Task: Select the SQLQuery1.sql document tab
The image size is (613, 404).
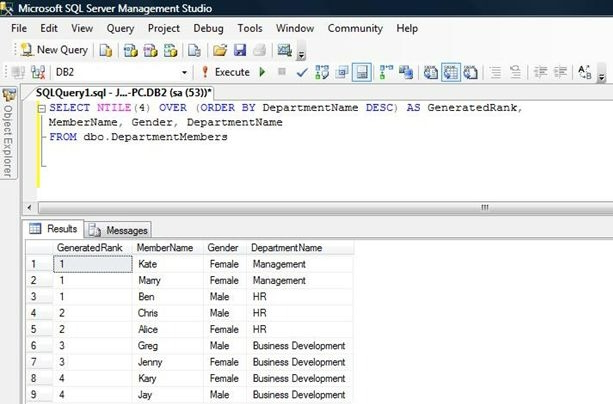Action: [x=123, y=93]
